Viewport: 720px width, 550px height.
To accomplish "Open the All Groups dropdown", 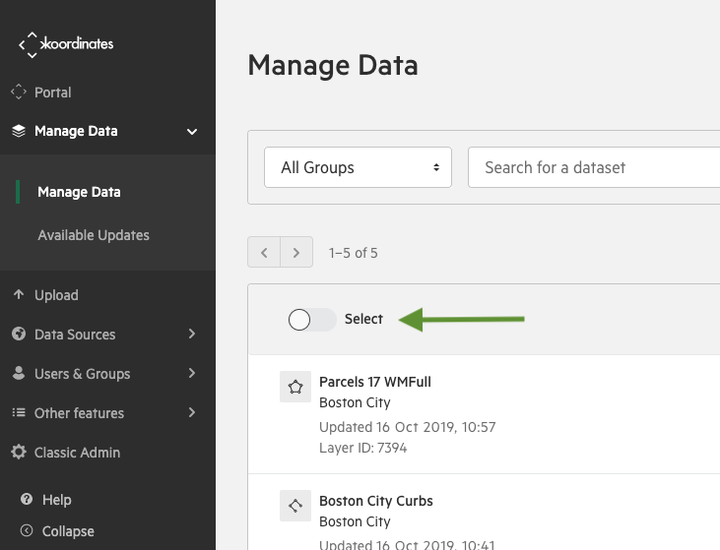I will 358,167.
